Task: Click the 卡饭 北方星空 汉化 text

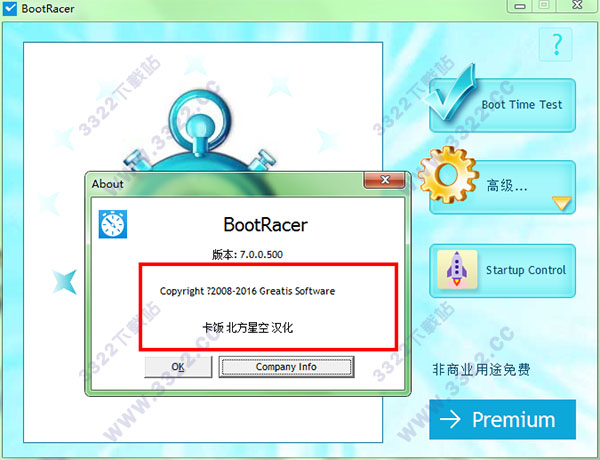Action: [248, 328]
